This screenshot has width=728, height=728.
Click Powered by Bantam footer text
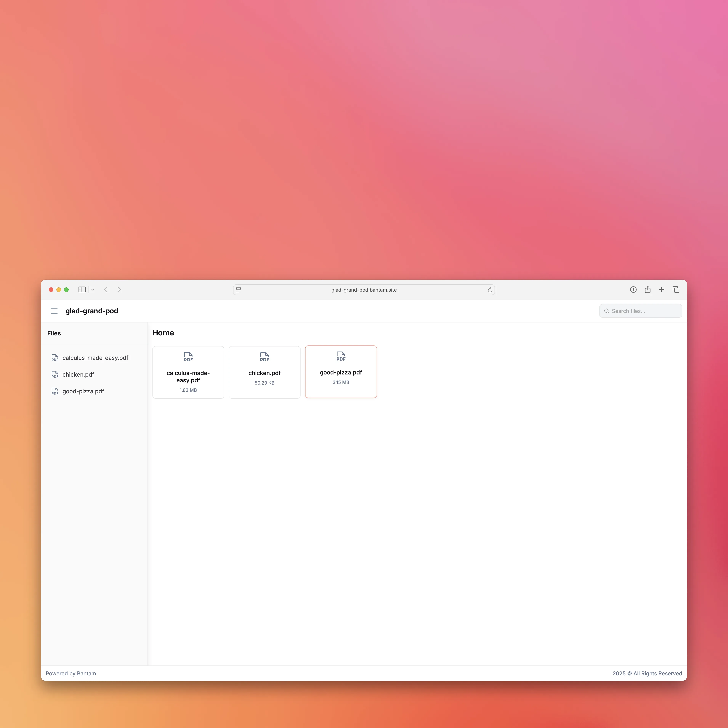[x=71, y=673]
